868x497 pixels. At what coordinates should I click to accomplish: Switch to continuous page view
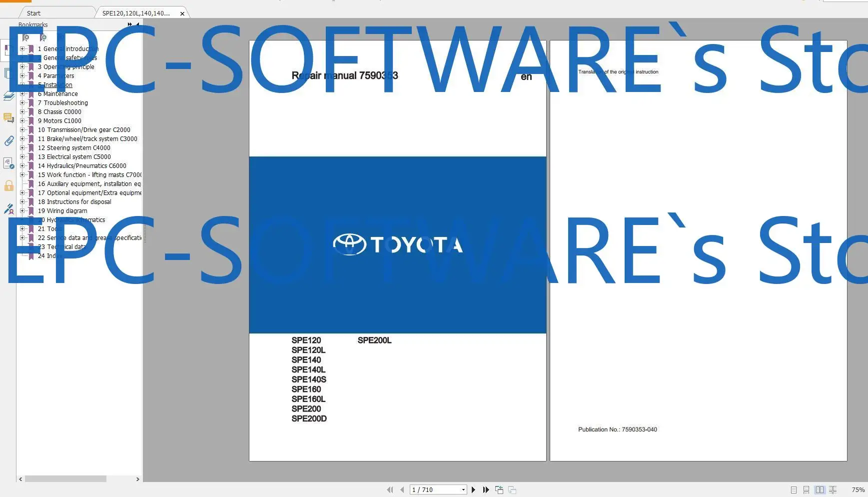806,490
